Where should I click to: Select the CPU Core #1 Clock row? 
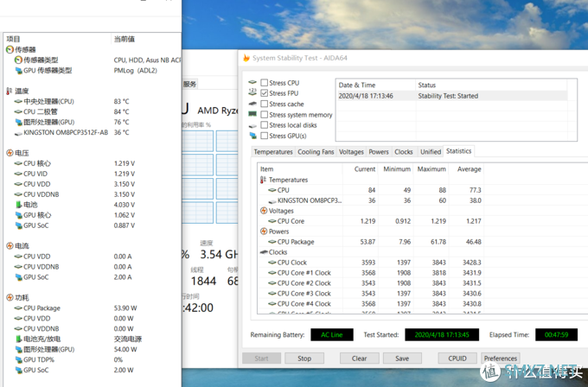(x=370, y=273)
